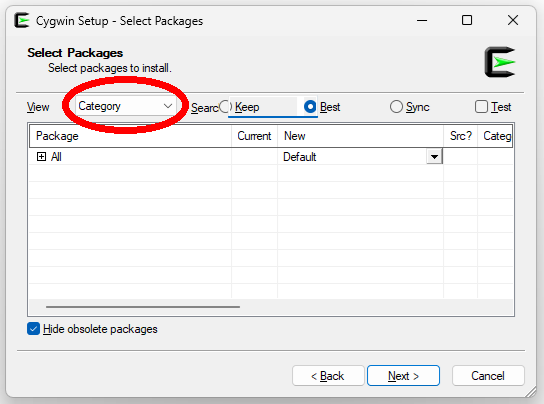The image size is (544, 404).
Task: Open the Default action dropdown arrow
Action: (434, 157)
